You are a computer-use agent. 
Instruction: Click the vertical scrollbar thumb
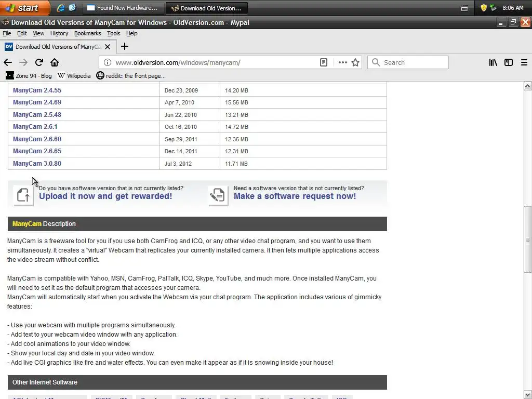528,240
